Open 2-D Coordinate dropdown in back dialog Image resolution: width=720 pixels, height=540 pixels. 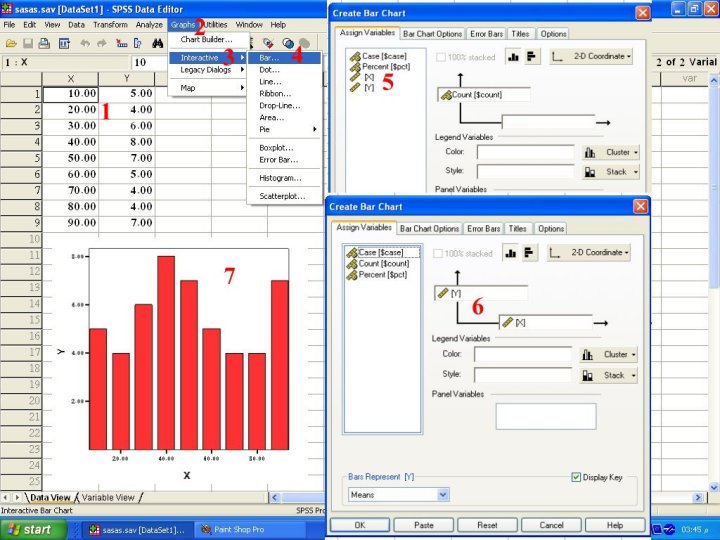click(x=591, y=56)
